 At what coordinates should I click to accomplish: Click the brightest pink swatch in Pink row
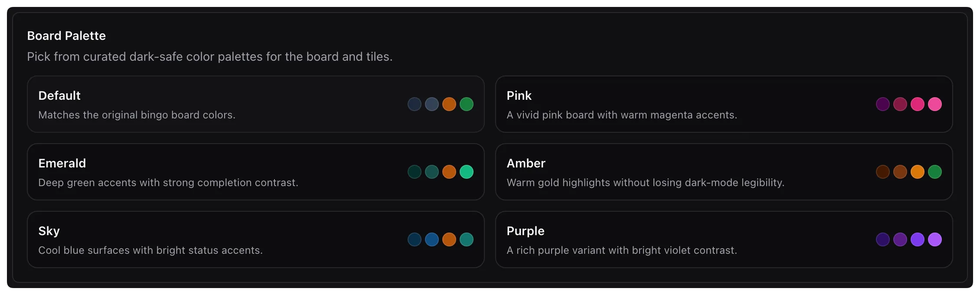935,104
